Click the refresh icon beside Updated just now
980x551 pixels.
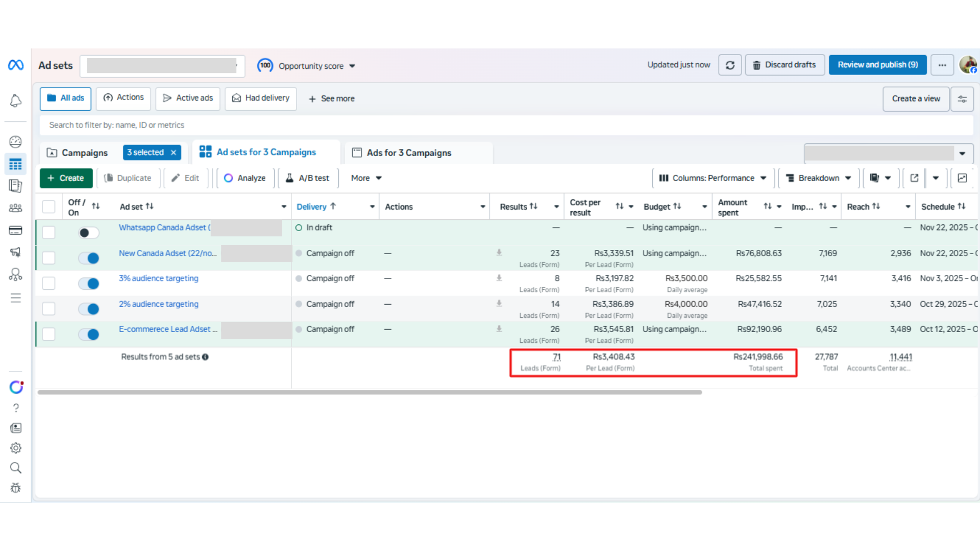[x=730, y=65]
